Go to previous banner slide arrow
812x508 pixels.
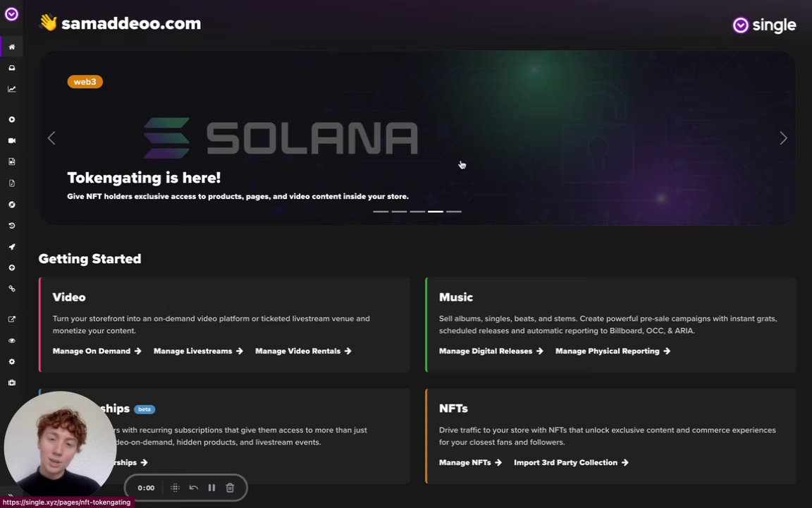pyautogui.click(x=51, y=138)
